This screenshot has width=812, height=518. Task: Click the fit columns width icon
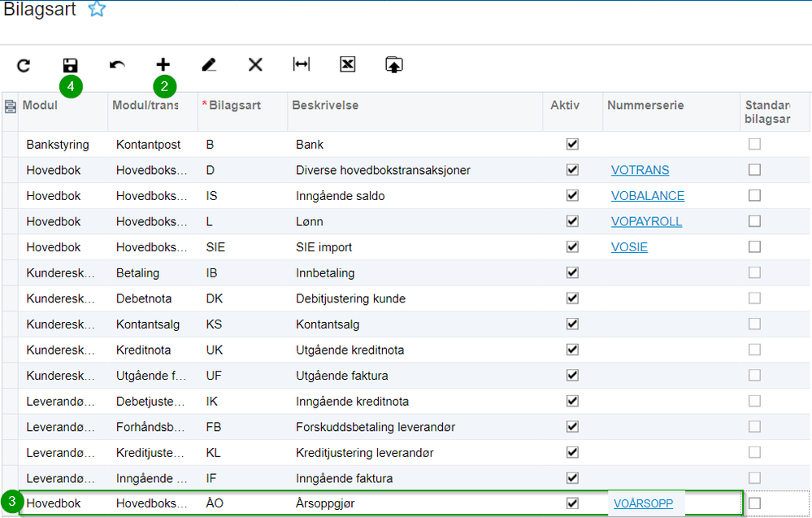302,65
